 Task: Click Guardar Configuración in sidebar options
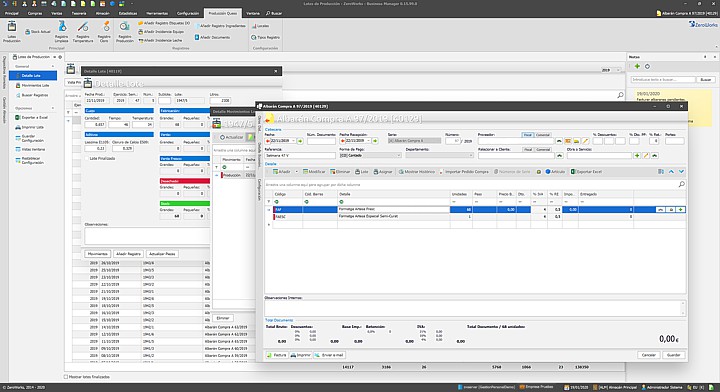29,139
